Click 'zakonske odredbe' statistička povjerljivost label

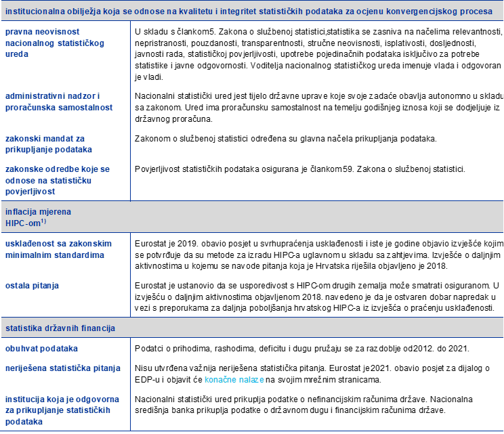coord(57,180)
